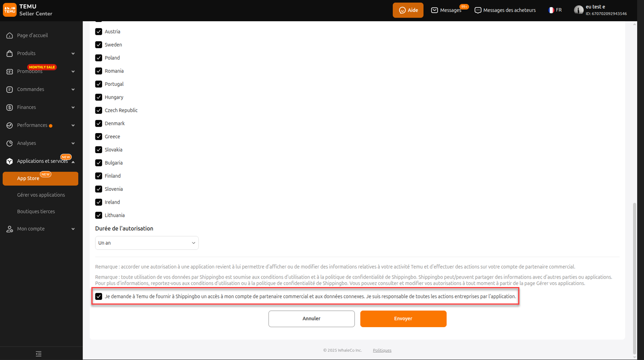
Task: Expand the Produits menu chevron
Action: tap(73, 54)
